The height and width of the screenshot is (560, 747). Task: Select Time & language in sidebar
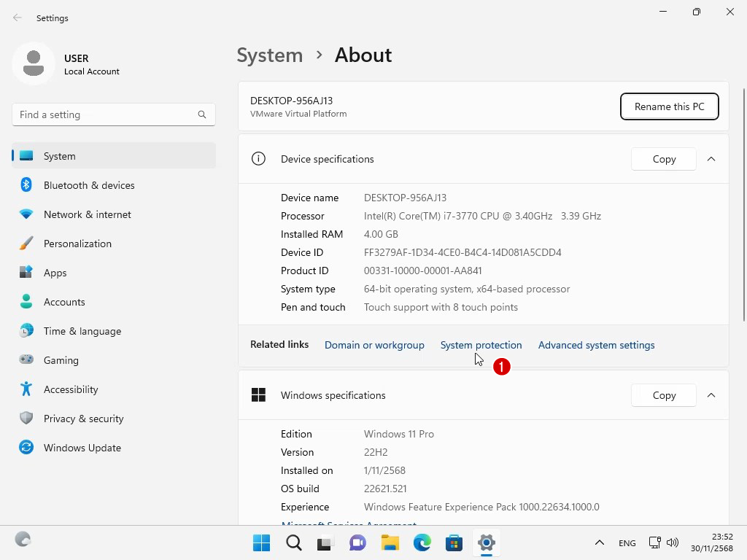point(82,331)
